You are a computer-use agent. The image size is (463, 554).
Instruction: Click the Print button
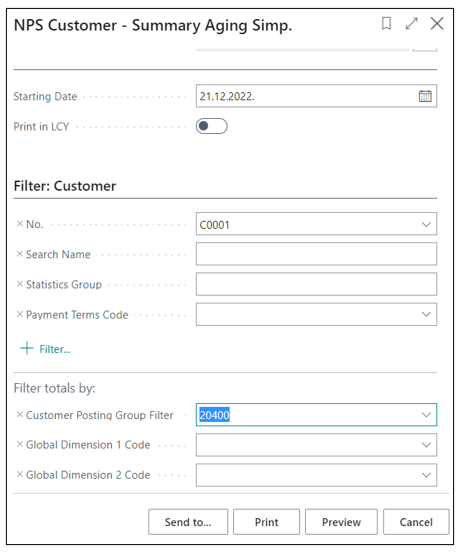coord(266,522)
